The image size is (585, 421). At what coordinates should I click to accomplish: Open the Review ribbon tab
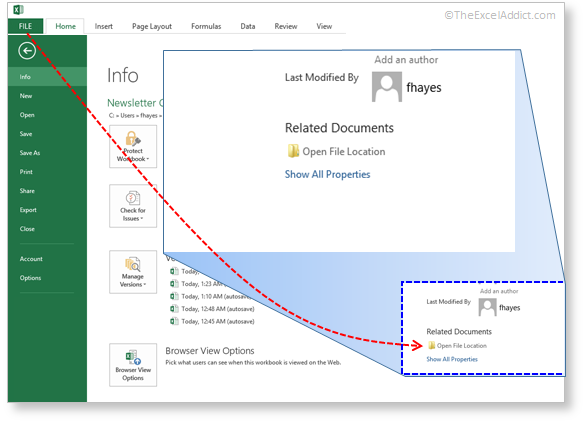click(x=286, y=26)
